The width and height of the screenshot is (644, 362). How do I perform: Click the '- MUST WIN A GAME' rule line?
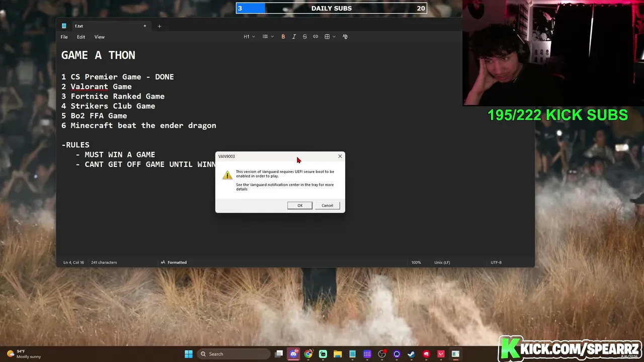[x=115, y=155]
